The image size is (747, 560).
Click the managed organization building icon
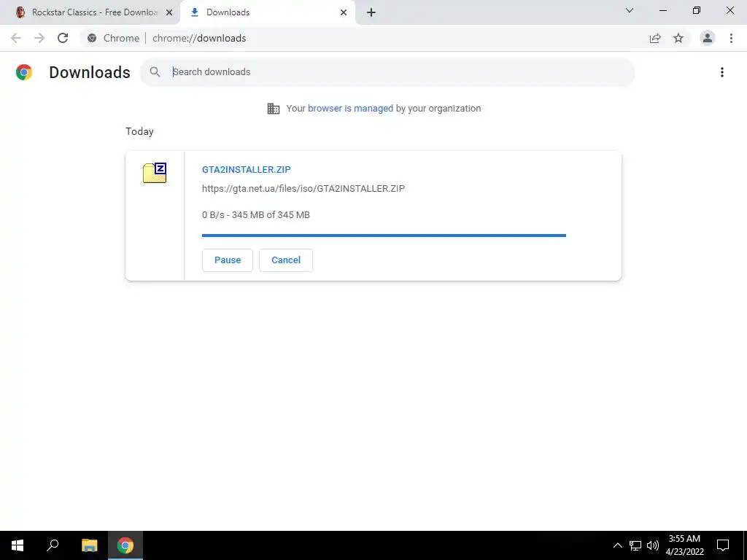point(274,109)
